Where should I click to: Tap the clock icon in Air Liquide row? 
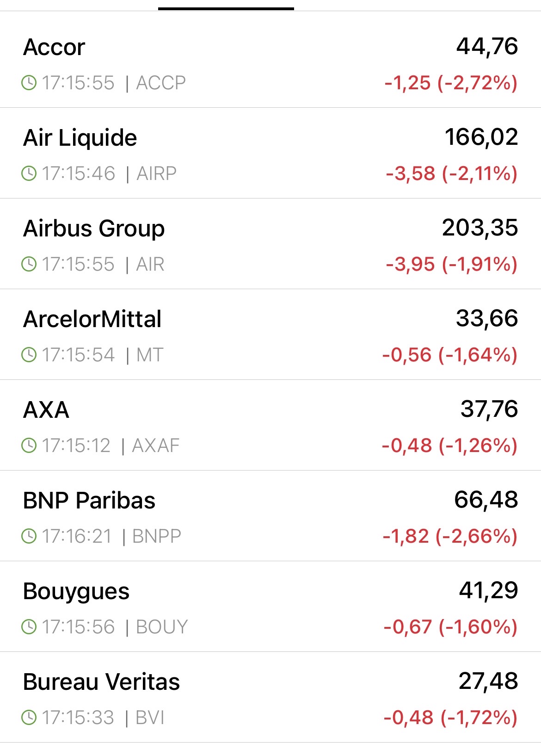pyautogui.click(x=29, y=174)
